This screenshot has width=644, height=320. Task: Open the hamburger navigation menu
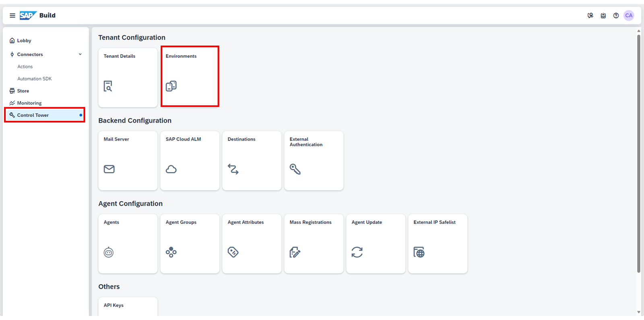pyautogui.click(x=12, y=15)
